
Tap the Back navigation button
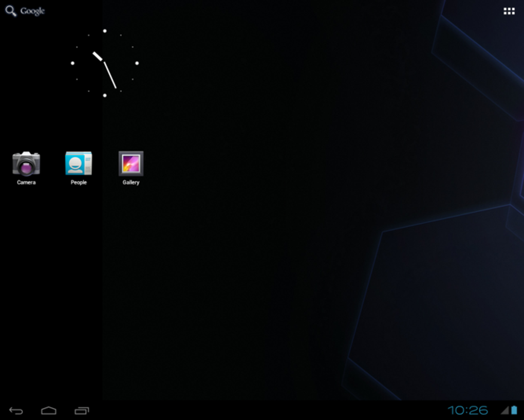pyautogui.click(x=16, y=410)
